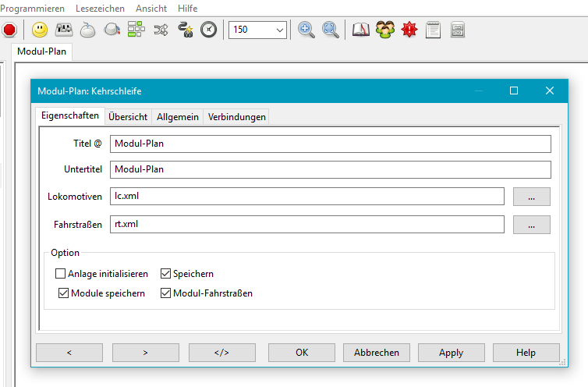This screenshot has height=387, width=588.
Task: Click the shuffle arrows toolbar icon
Action: (x=161, y=30)
